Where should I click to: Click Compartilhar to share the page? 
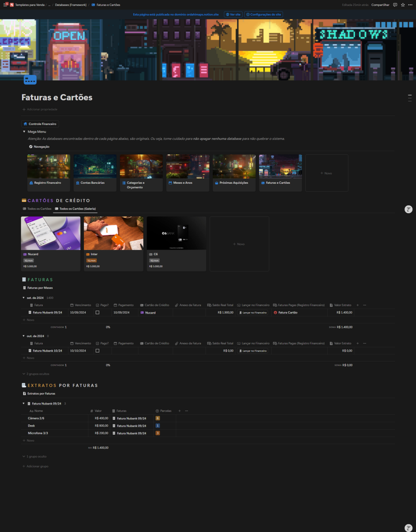coord(380,5)
